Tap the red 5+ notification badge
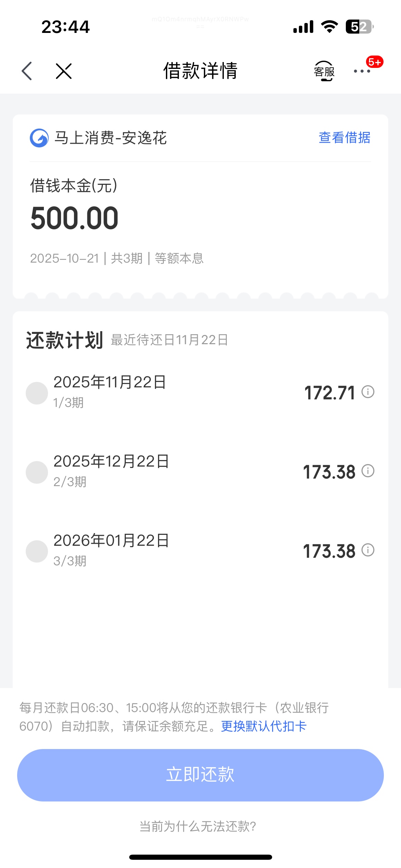The height and width of the screenshot is (868, 401). pos(374,62)
